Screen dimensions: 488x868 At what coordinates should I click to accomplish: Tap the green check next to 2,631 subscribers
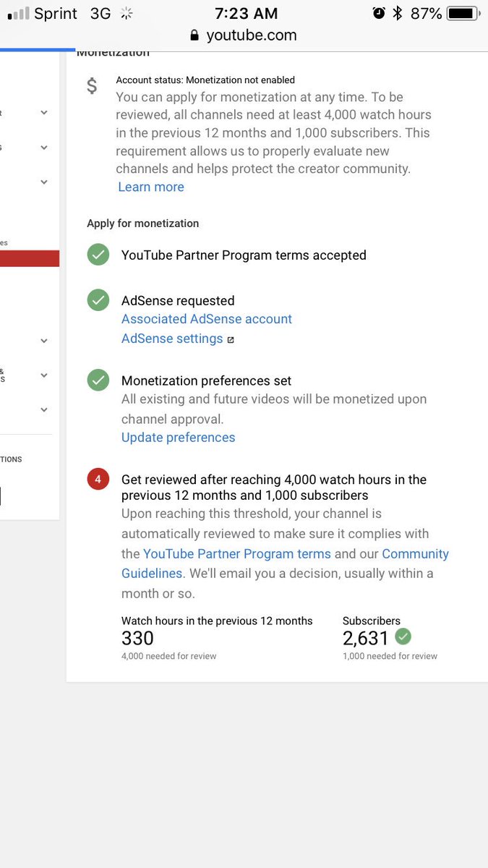(403, 637)
